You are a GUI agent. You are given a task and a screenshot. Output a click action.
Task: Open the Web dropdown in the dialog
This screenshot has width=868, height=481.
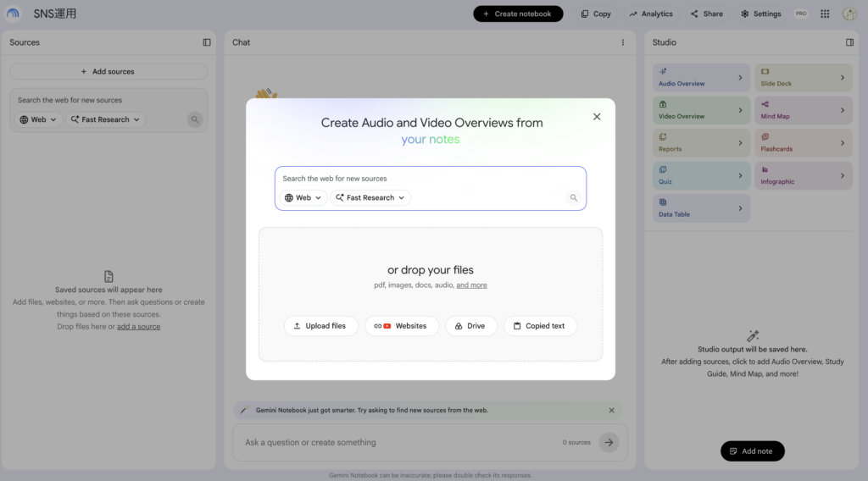pos(303,197)
